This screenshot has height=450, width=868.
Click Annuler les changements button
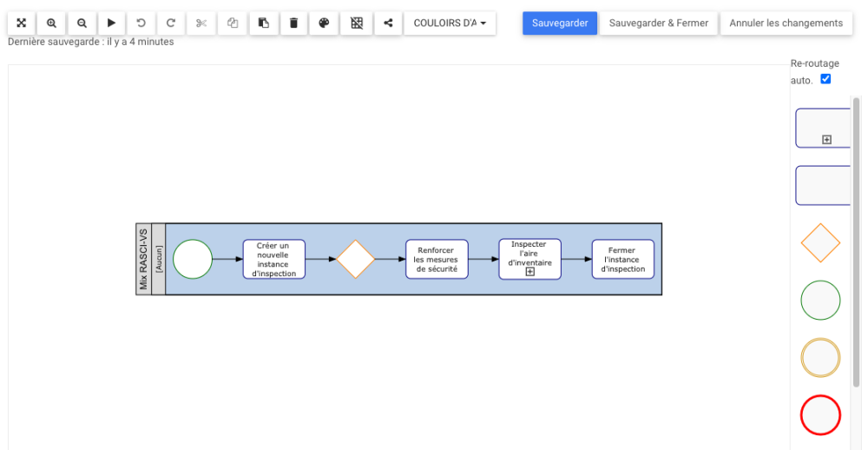coord(786,23)
